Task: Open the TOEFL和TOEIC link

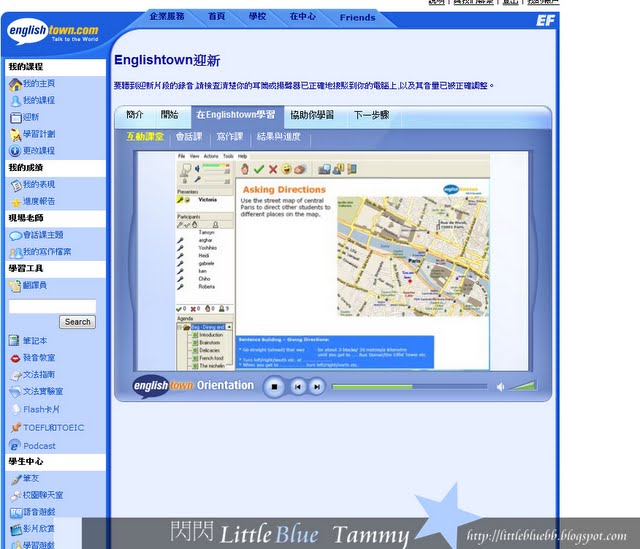Action: pos(53,427)
